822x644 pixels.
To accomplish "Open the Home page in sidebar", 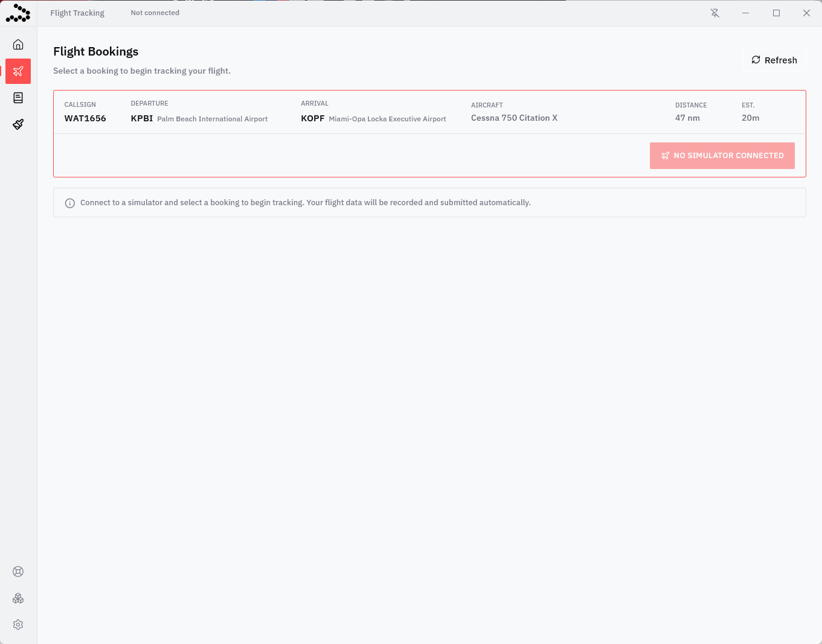I will point(18,45).
